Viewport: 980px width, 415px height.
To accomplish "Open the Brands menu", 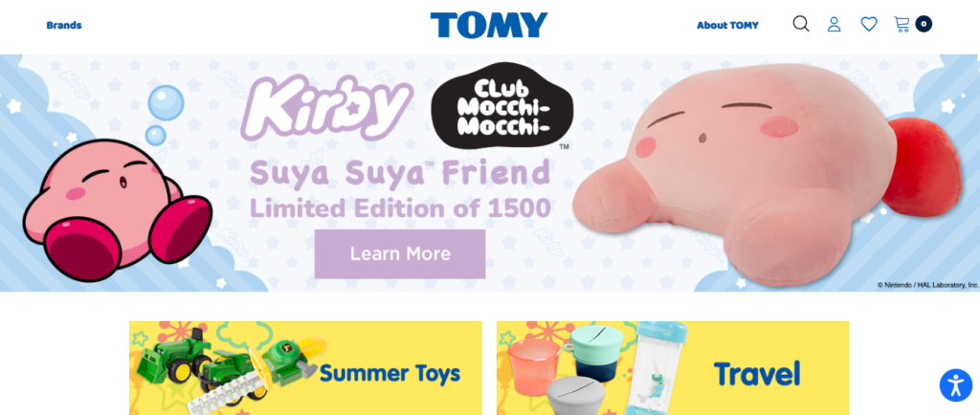I will coord(64,26).
